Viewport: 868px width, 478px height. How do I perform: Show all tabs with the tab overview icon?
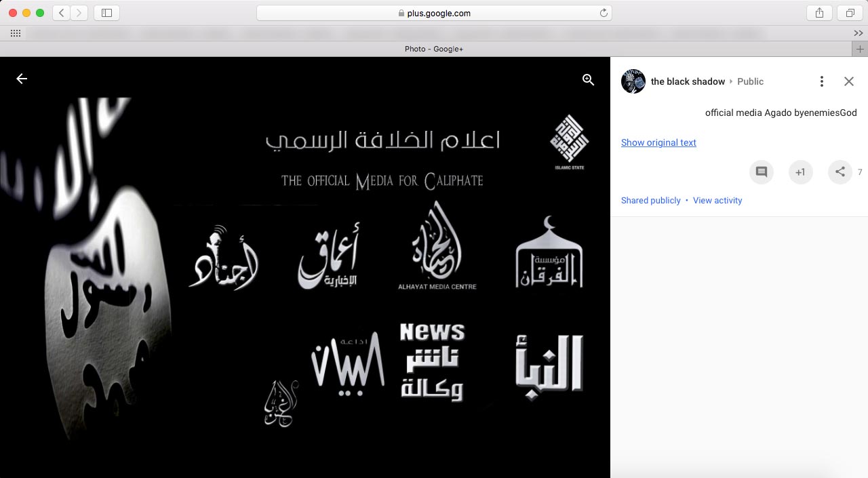click(x=849, y=13)
